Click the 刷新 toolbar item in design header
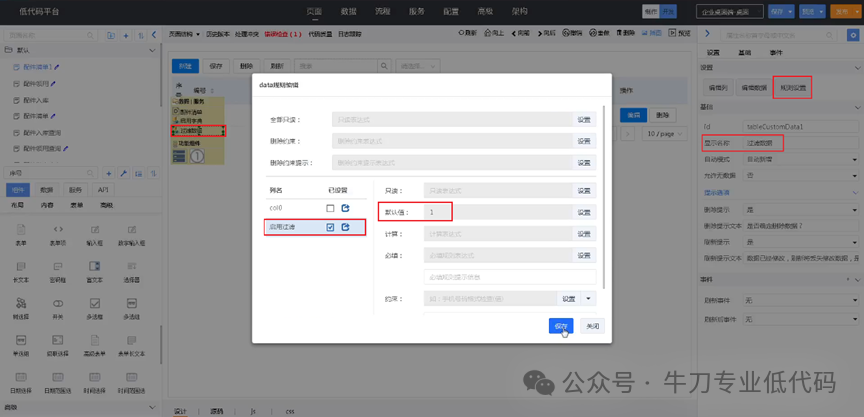The width and height of the screenshot is (864, 417). [467, 34]
